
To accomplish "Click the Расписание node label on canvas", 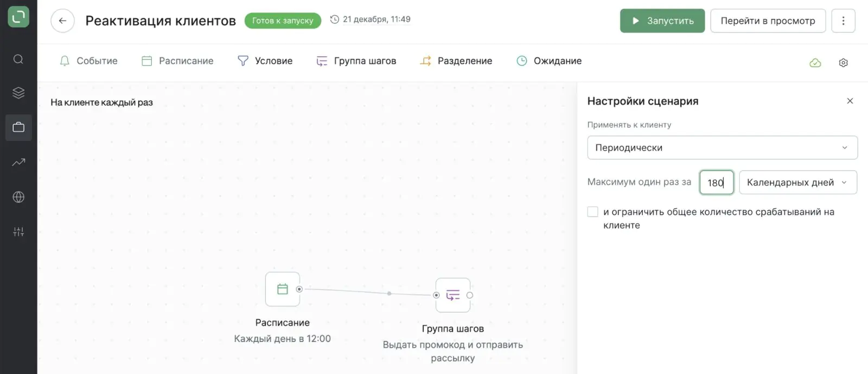I will (x=282, y=323).
